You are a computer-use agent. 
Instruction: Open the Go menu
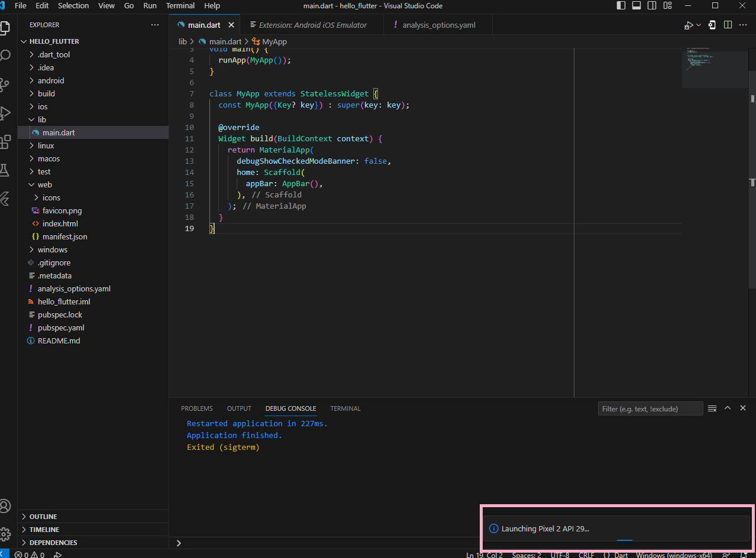click(x=129, y=5)
